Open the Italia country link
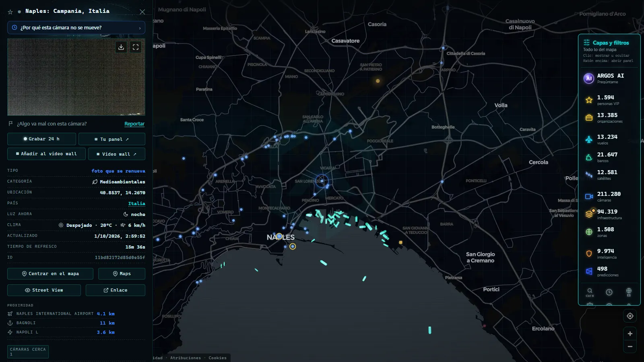Image resolution: width=644 pixels, height=362 pixels. tap(136, 204)
